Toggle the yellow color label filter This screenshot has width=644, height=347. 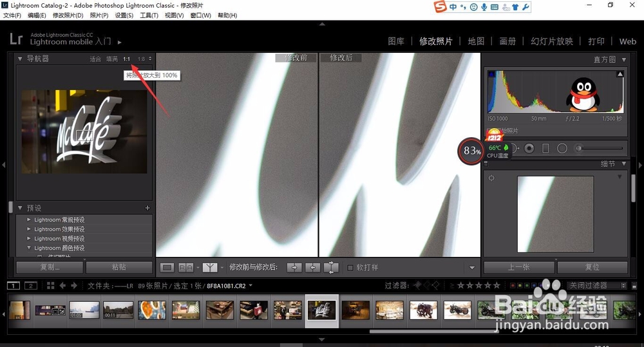coord(519,285)
